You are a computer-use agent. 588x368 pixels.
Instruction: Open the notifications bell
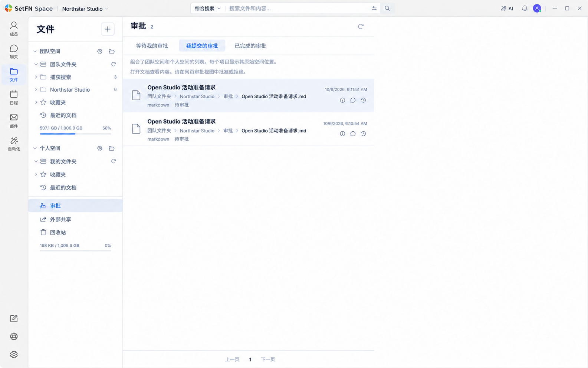pos(524,8)
